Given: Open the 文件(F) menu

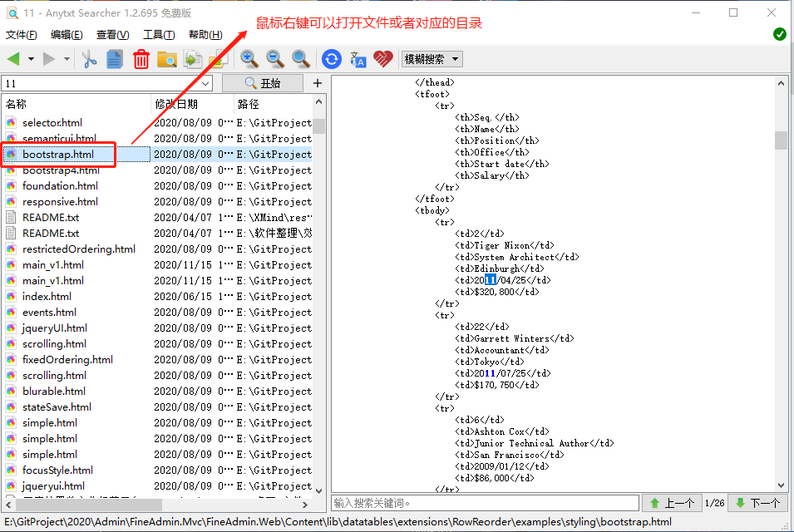Looking at the screenshot, I should tap(22, 34).
